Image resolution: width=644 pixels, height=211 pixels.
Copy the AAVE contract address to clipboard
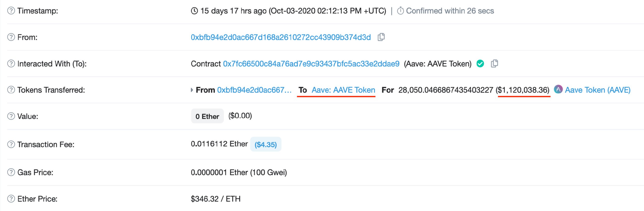pyautogui.click(x=494, y=64)
